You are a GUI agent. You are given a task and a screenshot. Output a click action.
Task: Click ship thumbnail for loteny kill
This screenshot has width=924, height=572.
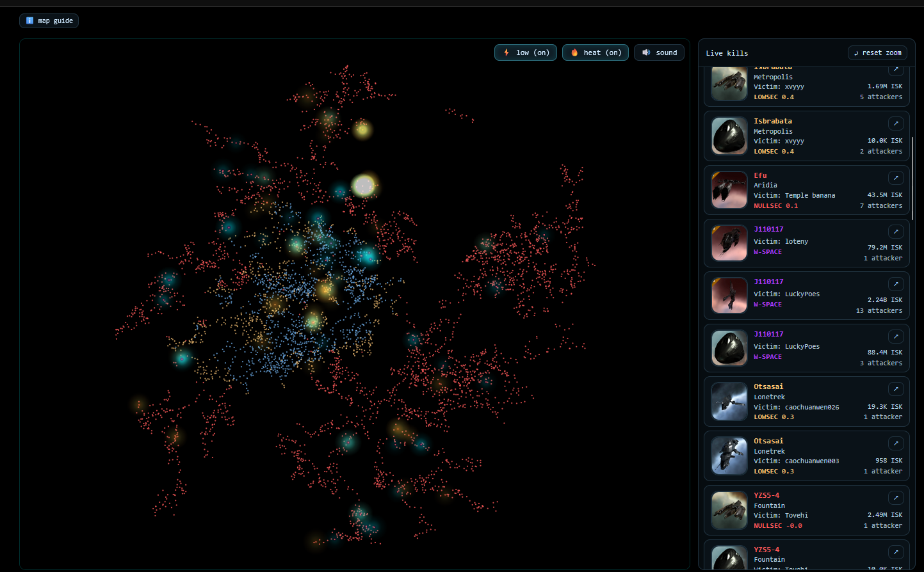click(729, 243)
